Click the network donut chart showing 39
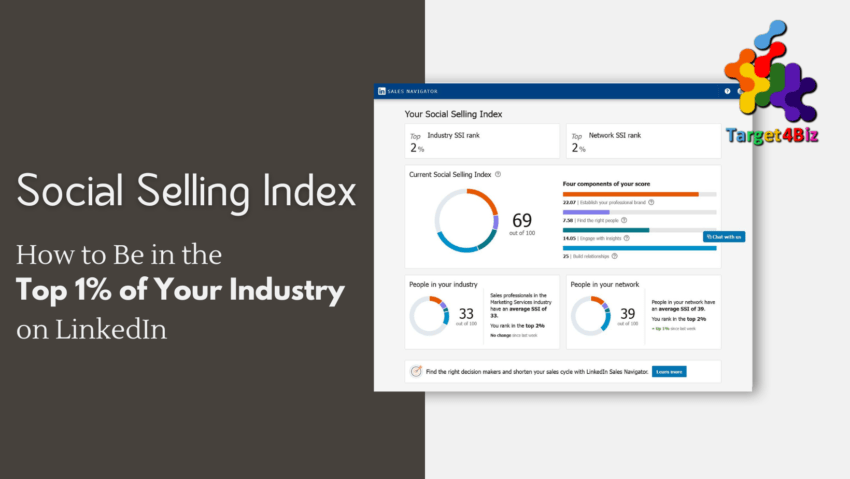The image size is (850, 479). point(592,316)
